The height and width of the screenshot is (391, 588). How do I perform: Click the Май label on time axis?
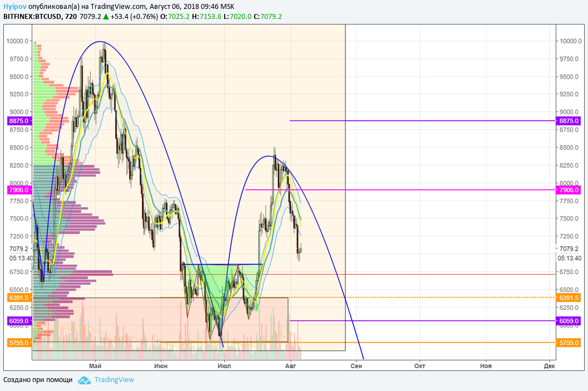(x=95, y=366)
